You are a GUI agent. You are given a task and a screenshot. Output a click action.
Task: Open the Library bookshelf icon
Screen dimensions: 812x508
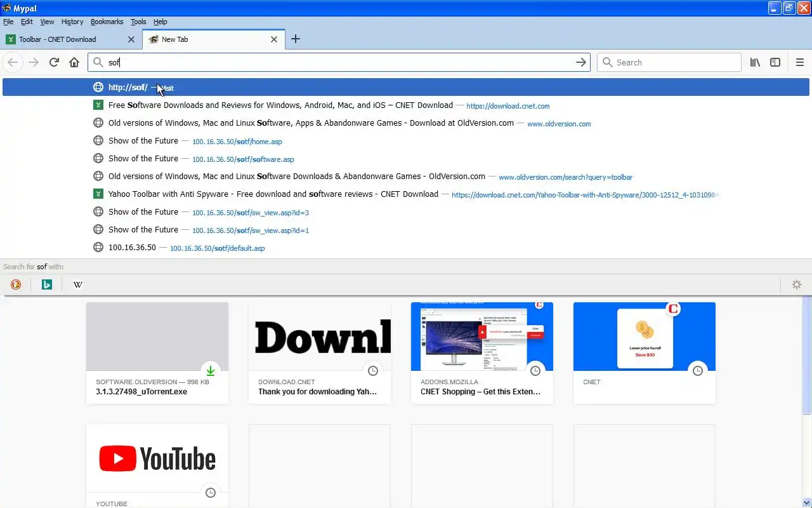pos(755,62)
